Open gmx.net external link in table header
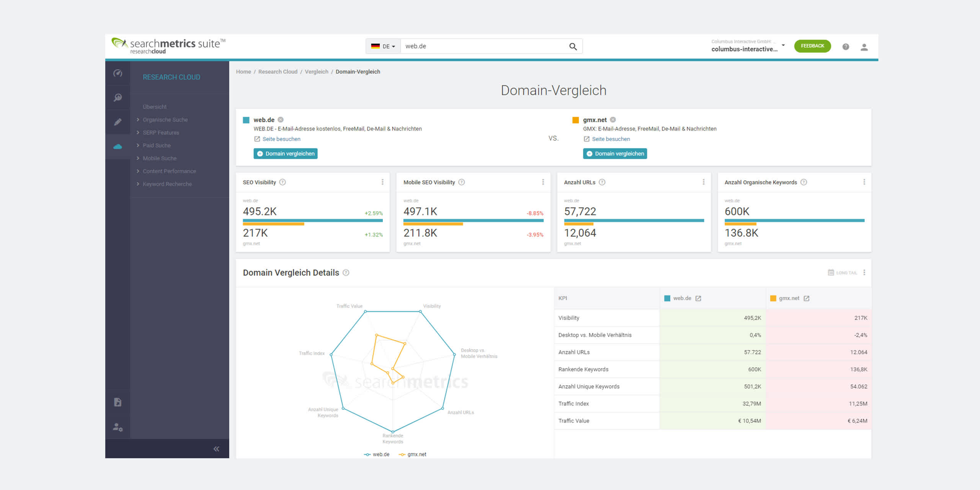 click(x=807, y=298)
